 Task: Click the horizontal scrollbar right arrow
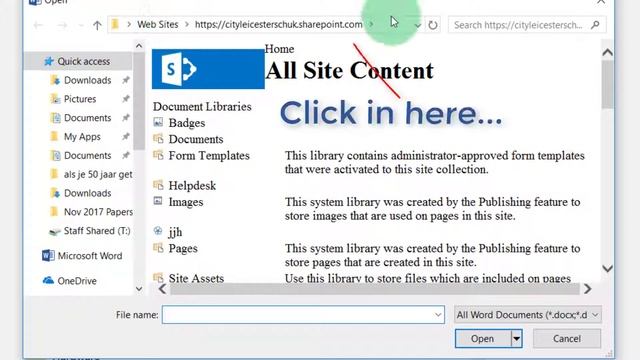click(587, 289)
